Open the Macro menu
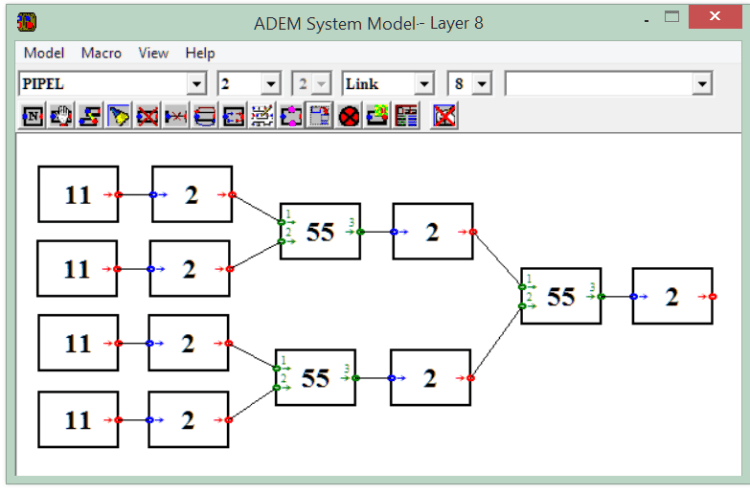 click(101, 53)
